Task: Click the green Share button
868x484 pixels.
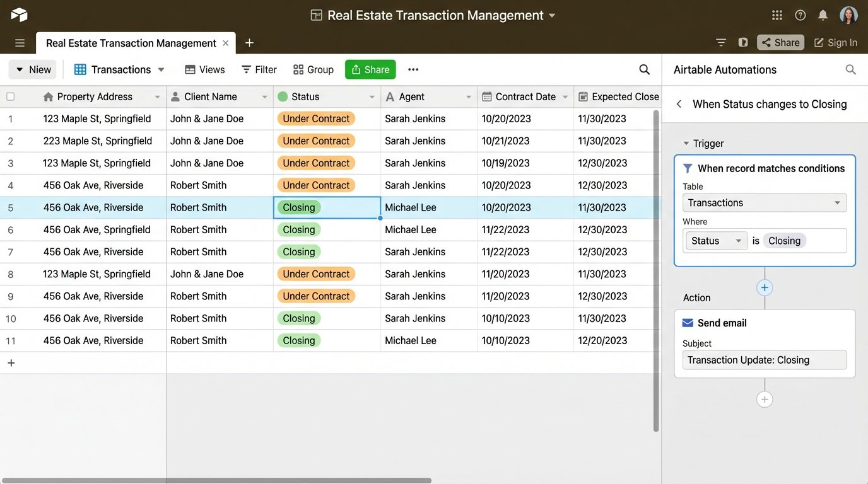Action: pos(370,69)
